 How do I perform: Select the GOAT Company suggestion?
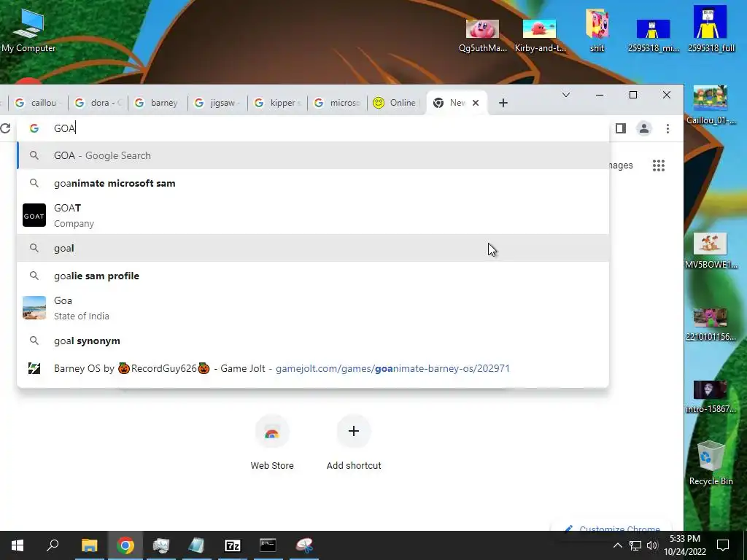(313, 215)
